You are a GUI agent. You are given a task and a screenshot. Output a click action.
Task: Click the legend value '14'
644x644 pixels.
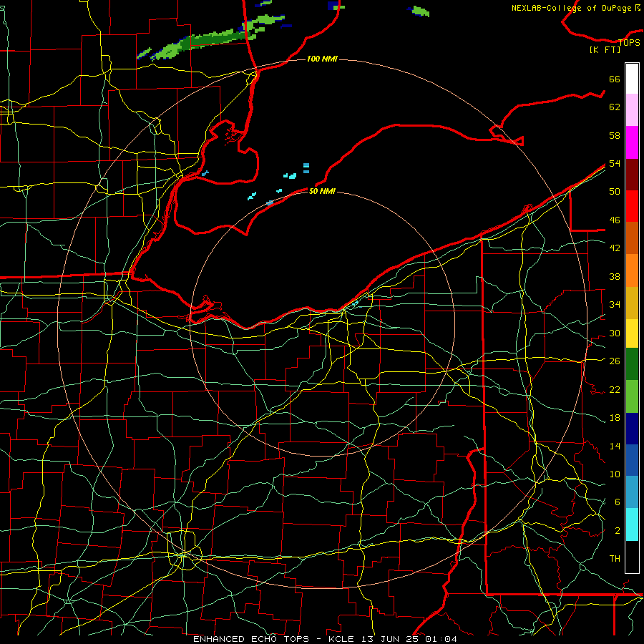coord(615,446)
